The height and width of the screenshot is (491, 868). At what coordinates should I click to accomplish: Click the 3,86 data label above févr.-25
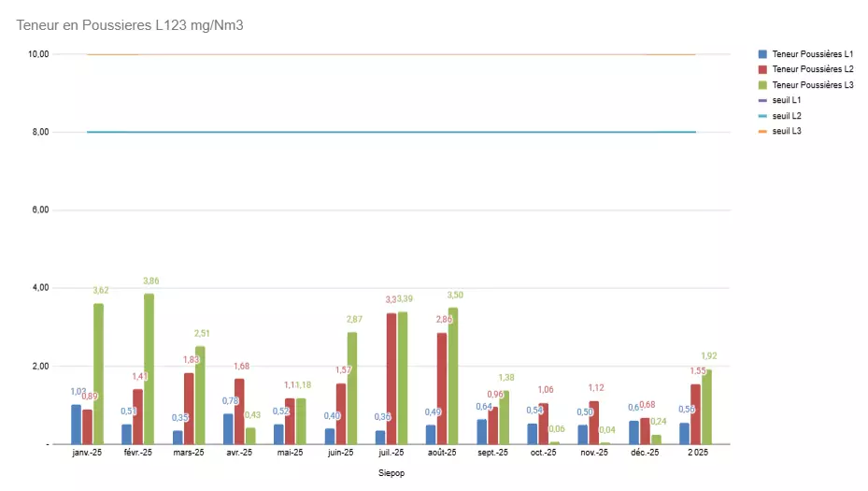pyautogui.click(x=150, y=282)
